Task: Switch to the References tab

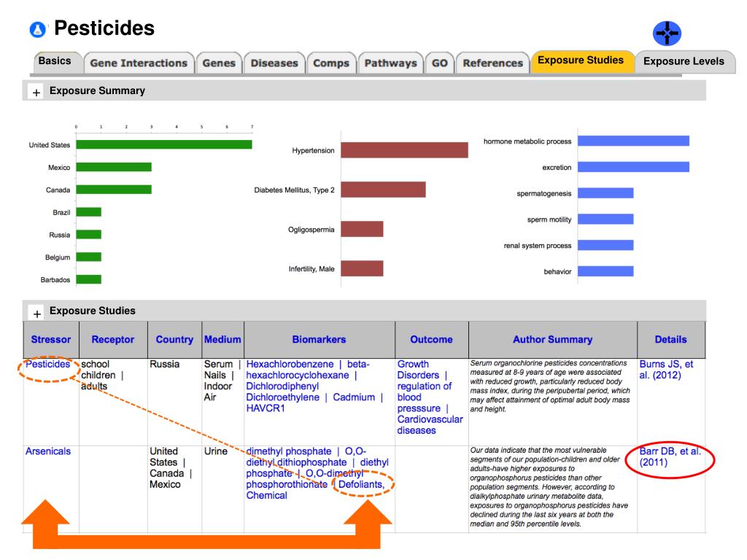Action: 492,63
